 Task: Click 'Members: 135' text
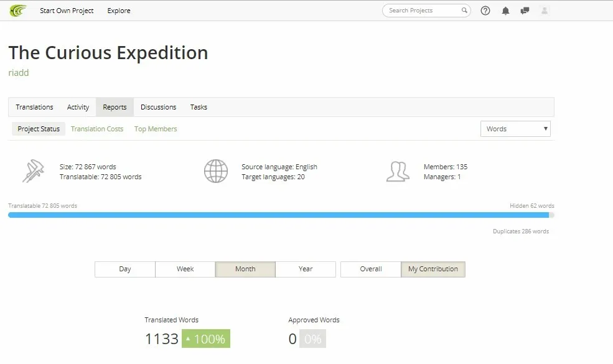tap(446, 167)
